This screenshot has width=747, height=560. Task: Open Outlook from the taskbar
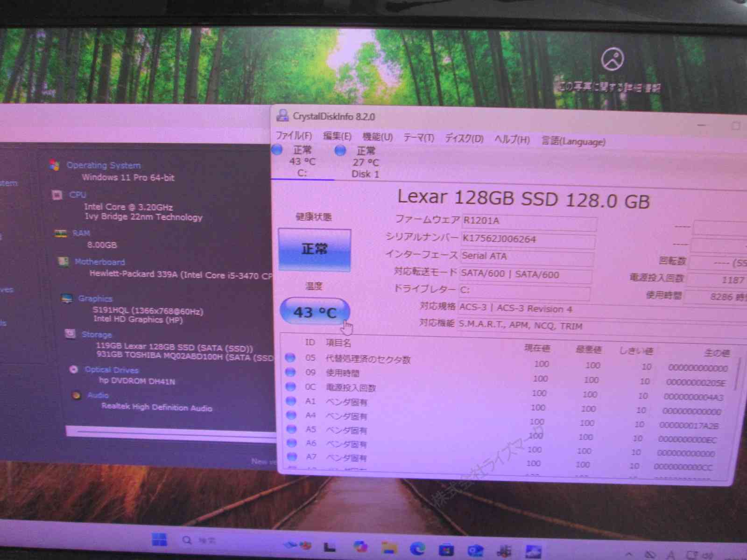(475, 551)
